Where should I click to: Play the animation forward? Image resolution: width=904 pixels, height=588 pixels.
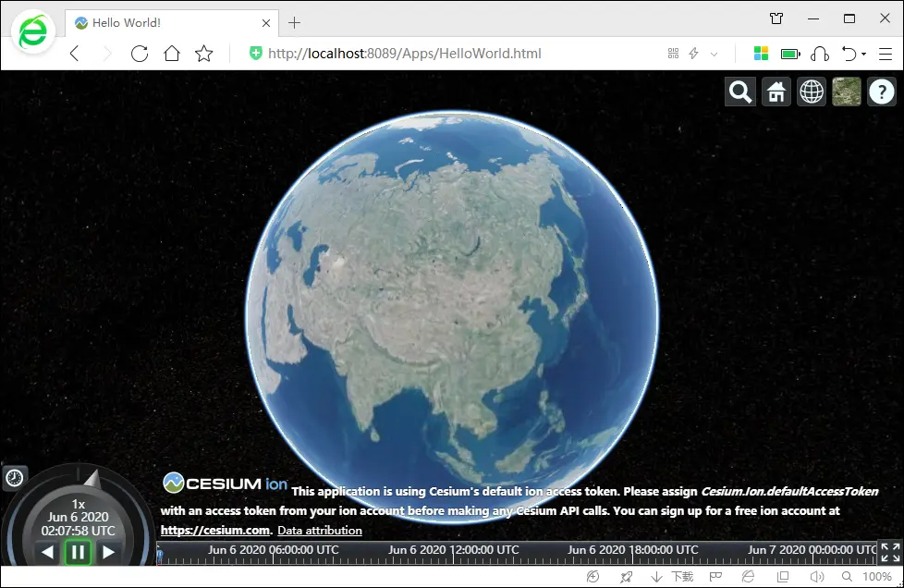tap(108, 552)
